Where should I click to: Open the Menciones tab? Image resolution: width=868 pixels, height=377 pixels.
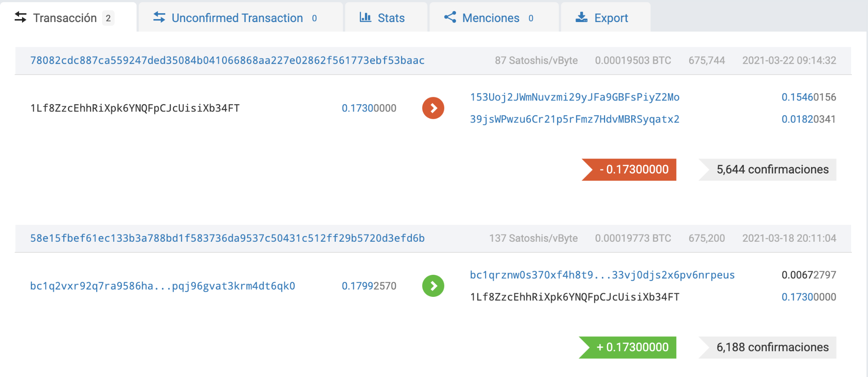tap(490, 18)
